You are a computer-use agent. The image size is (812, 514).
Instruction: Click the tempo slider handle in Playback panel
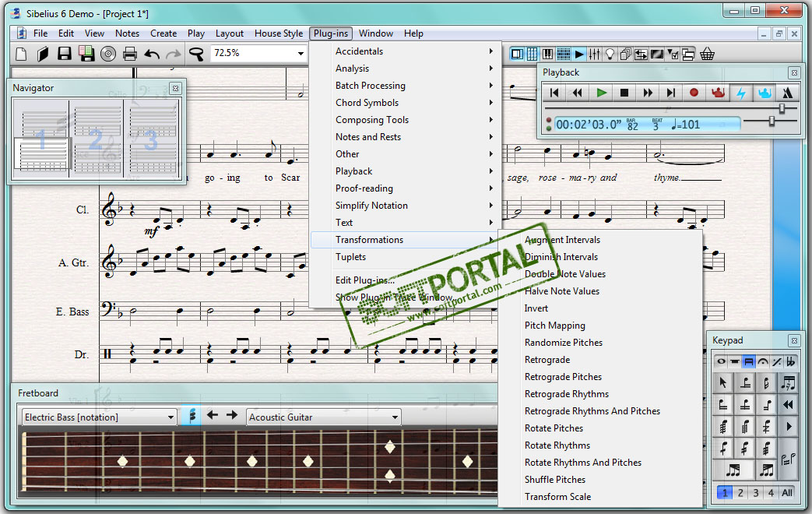[x=772, y=121]
